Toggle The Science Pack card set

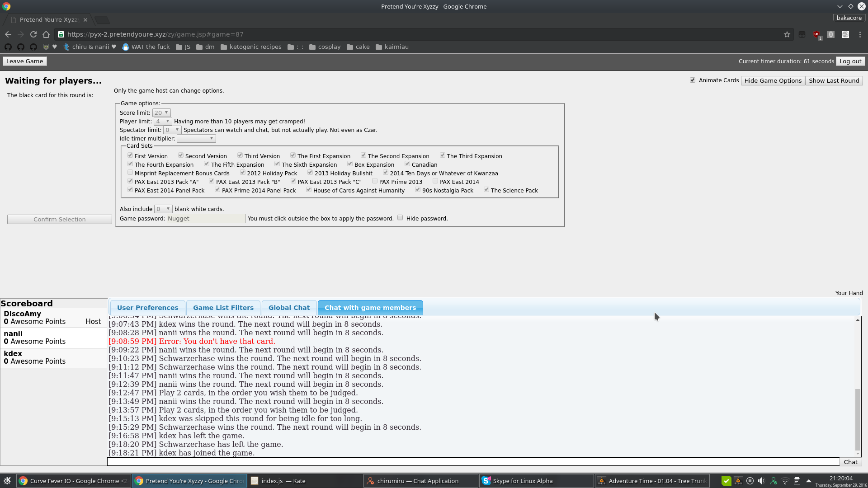(x=486, y=190)
